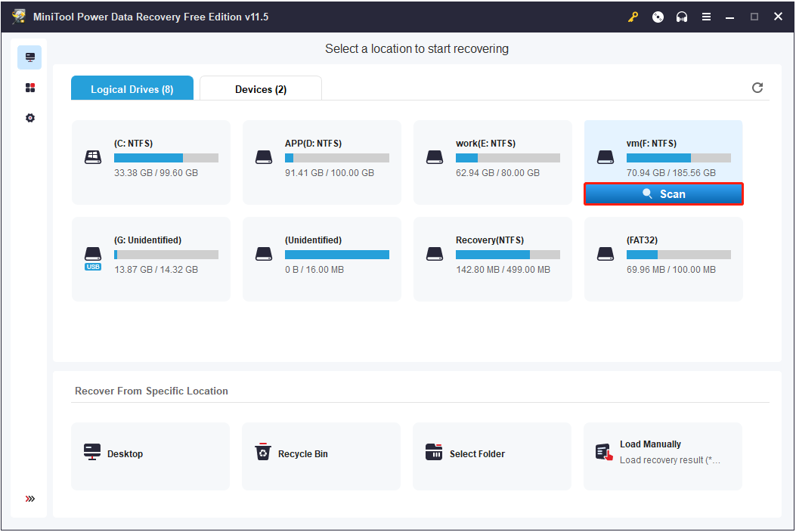Viewport: 796px width, 532px height.
Task: Click Recover From Specific Location heading
Action: click(151, 391)
